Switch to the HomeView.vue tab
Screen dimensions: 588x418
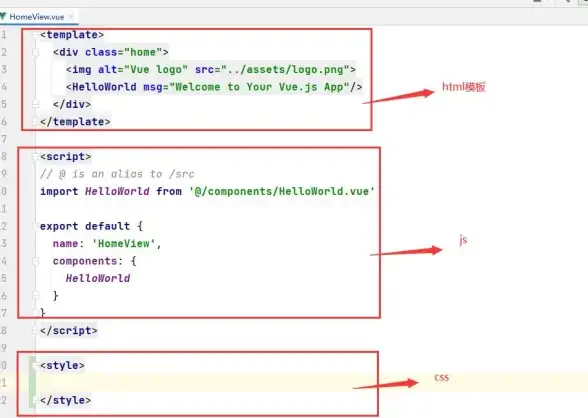[37, 17]
